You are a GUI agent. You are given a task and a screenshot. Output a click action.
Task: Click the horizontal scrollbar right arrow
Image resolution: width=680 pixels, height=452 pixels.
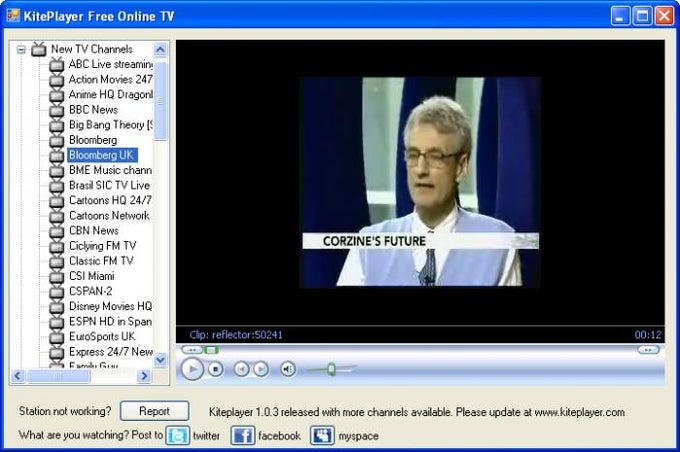point(144,376)
